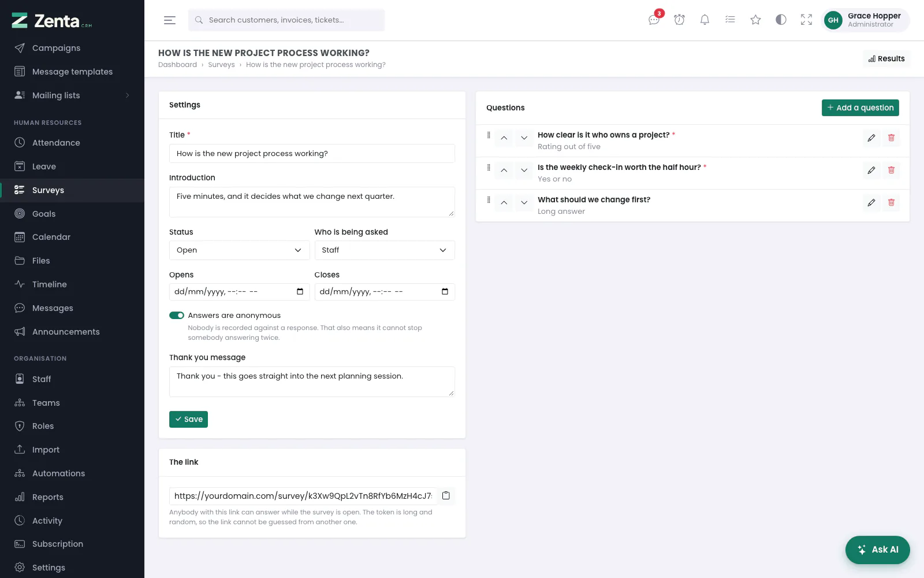Image resolution: width=924 pixels, height=578 pixels.
Task: Grab drag handle of project ownership question
Action: coord(489,135)
